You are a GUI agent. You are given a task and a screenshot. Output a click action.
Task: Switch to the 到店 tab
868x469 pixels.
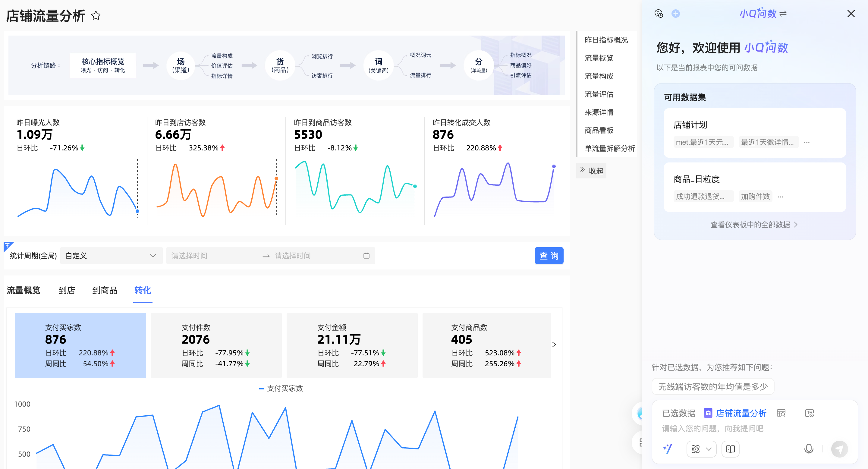coord(67,290)
